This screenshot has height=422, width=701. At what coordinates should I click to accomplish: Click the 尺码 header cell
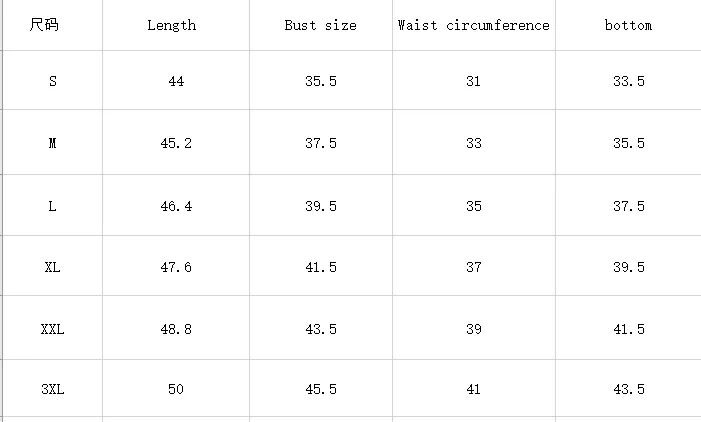pyautogui.click(x=44, y=25)
